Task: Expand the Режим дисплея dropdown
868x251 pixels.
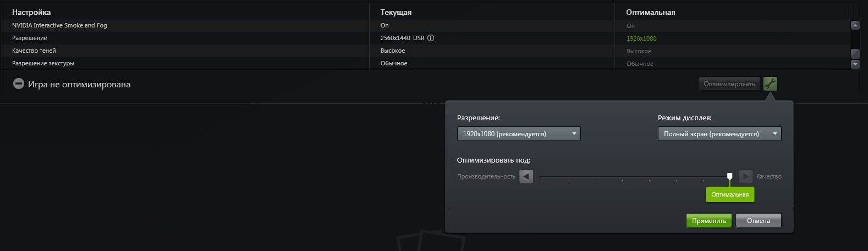Action: [x=719, y=133]
